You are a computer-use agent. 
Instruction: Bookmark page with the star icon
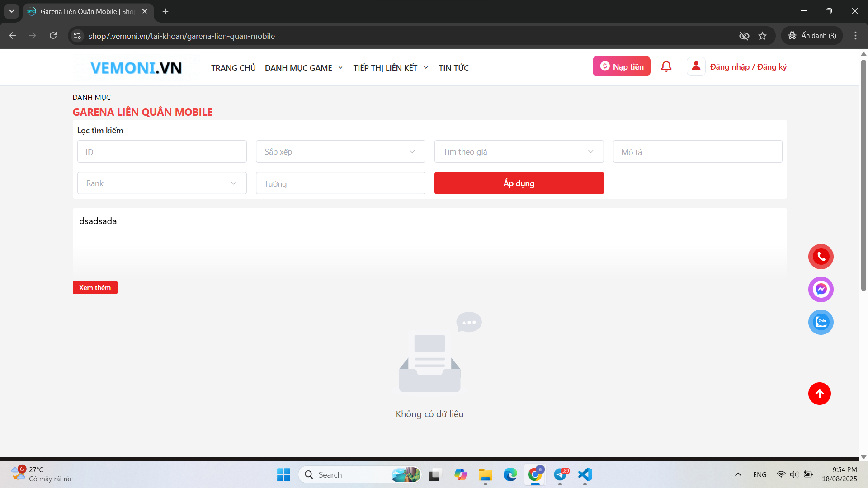pos(763,36)
